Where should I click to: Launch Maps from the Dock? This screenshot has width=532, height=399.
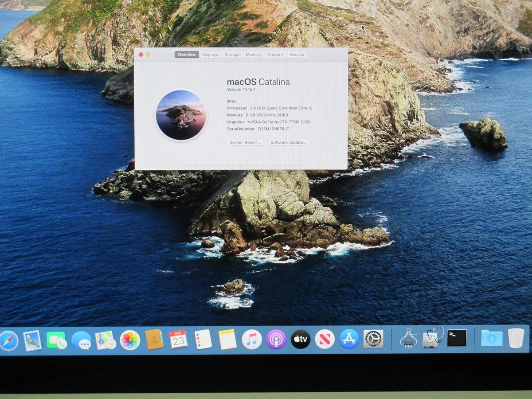click(x=106, y=340)
